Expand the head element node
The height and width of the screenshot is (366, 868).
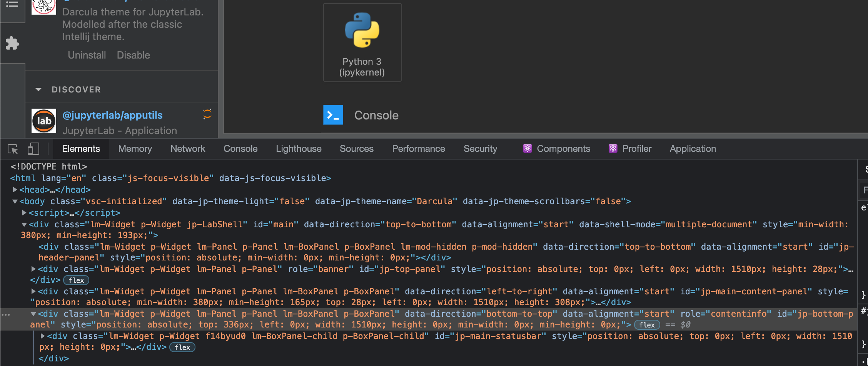[x=15, y=190]
